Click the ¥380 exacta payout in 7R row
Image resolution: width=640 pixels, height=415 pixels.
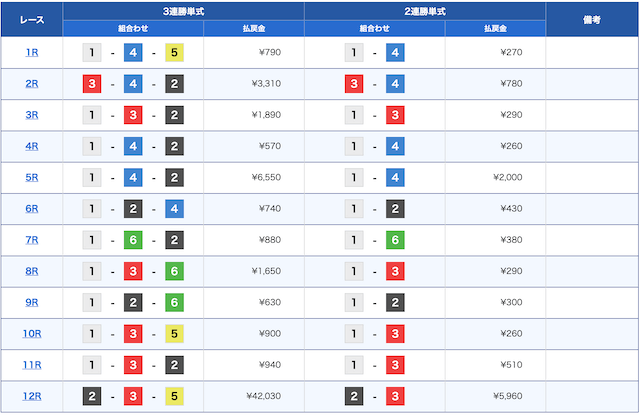coord(511,240)
